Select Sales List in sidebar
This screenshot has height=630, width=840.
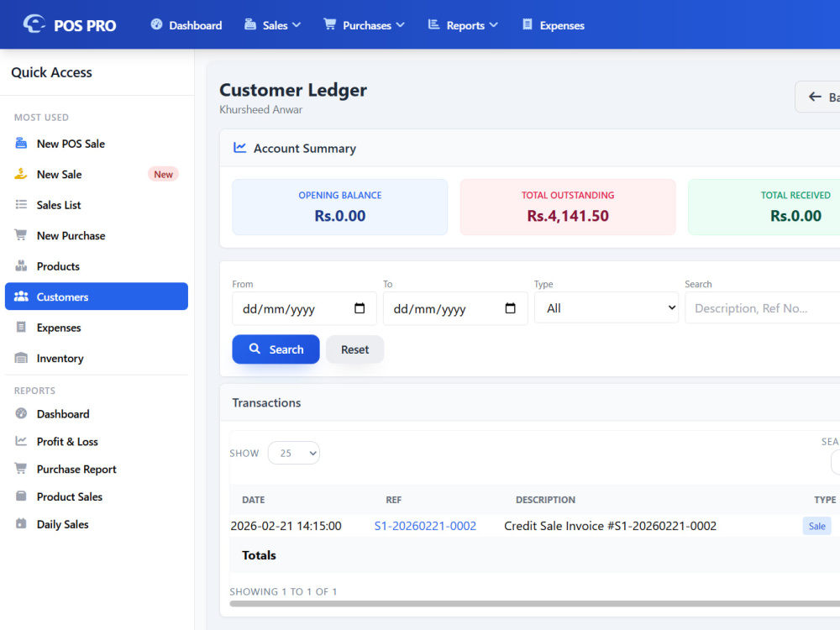click(x=97, y=205)
